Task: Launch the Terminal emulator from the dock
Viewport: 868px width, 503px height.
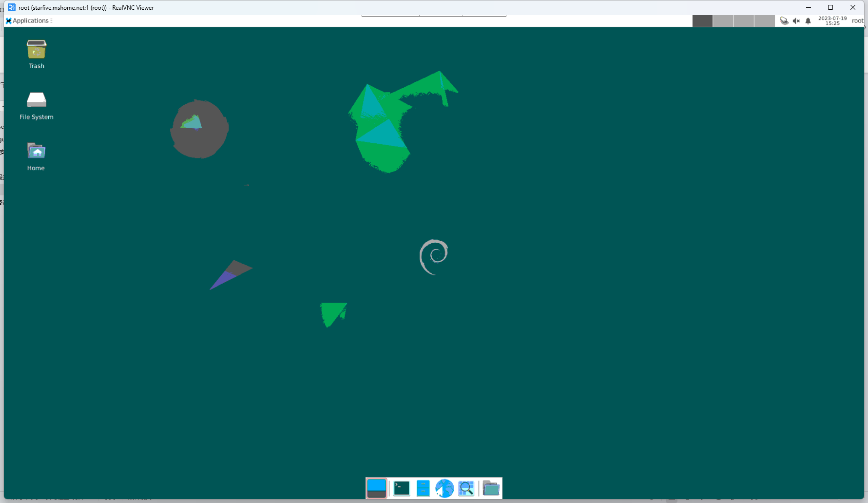Action: tap(402, 488)
